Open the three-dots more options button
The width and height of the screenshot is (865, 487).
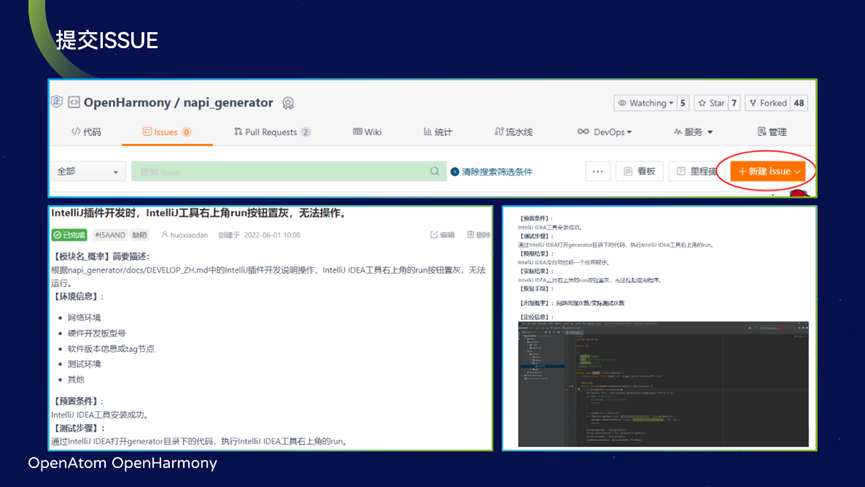(x=597, y=172)
